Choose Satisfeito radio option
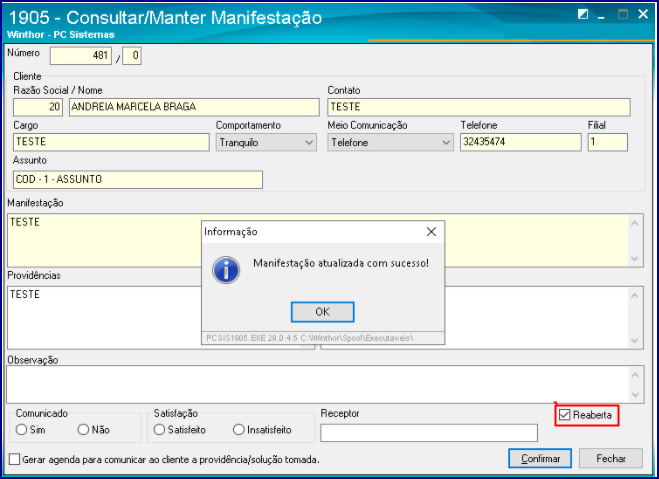 coord(159,429)
